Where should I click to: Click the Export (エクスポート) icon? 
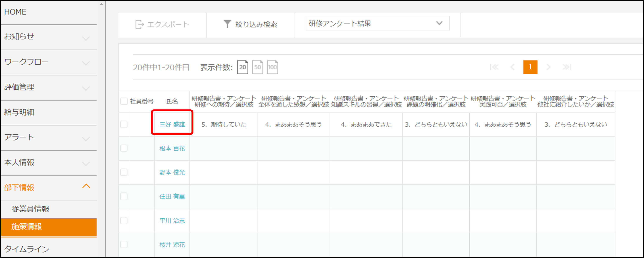pos(139,24)
